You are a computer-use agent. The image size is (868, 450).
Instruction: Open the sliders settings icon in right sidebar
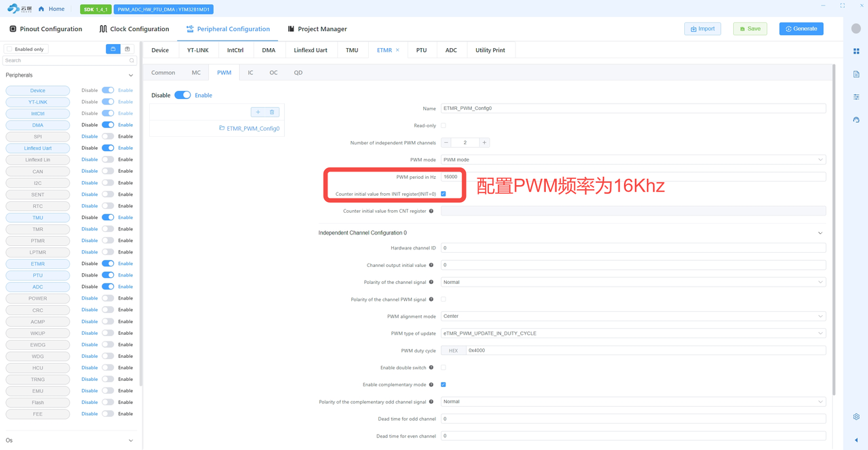pyautogui.click(x=856, y=97)
